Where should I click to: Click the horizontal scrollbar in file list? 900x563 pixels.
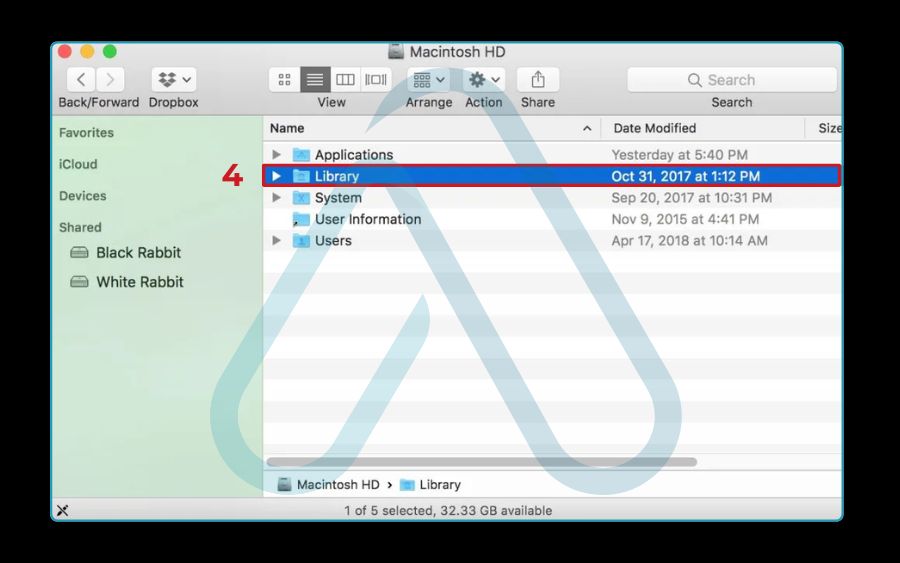pyautogui.click(x=482, y=462)
